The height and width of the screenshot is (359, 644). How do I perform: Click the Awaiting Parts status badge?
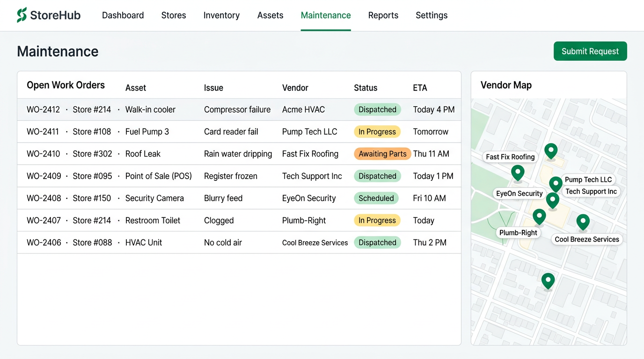pos(382,154)
